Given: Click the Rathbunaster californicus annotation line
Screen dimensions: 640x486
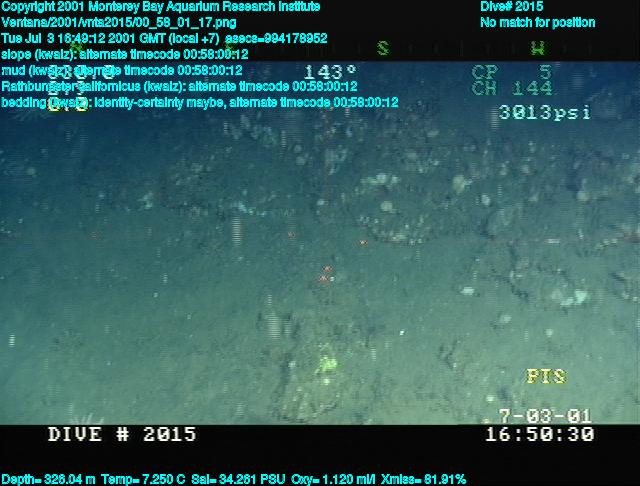Looking at the screenshot, I should [x=179, y=86].
